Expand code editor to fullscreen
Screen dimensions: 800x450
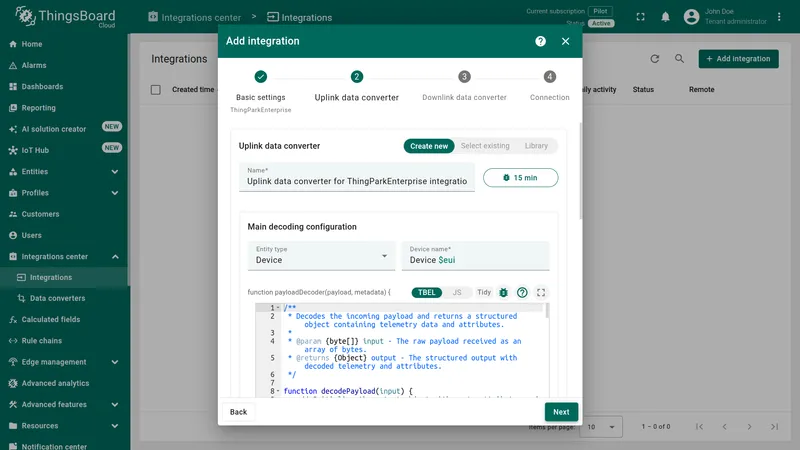point(541,292)
